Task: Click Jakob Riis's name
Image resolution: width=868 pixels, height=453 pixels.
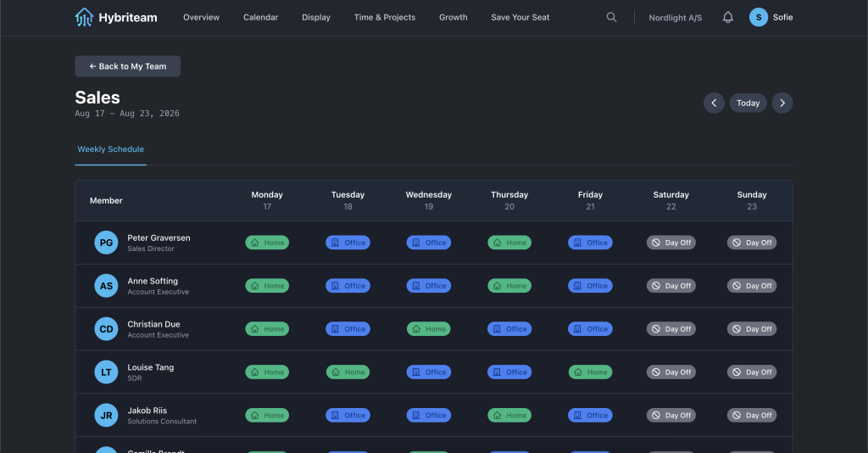Action: point(147,411)
